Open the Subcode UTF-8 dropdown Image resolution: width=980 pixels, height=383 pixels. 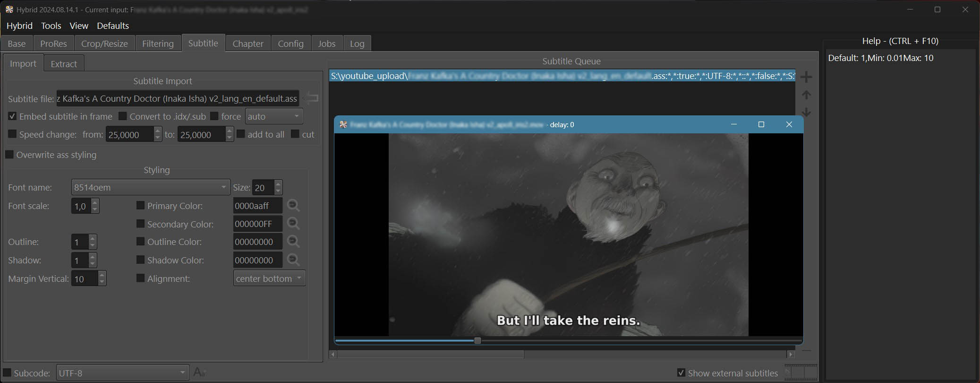coord(122,373)
